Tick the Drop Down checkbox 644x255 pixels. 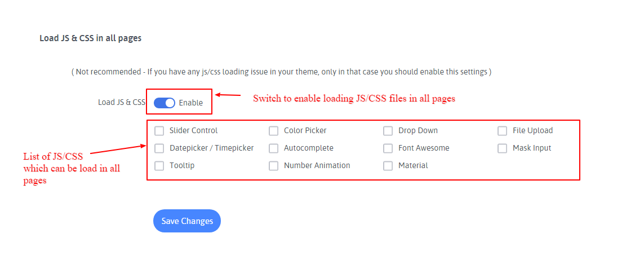pos(388,131)
